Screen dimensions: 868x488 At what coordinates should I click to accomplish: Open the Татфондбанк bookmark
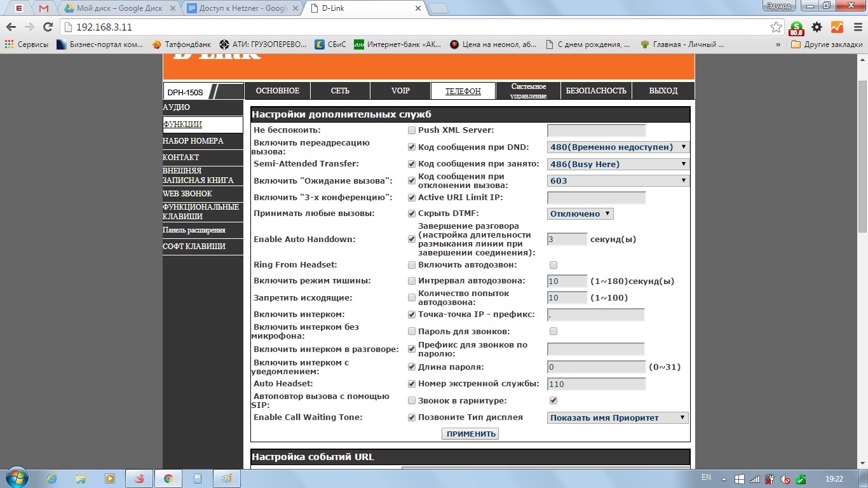pyautogui.click(x=181, y=44)
